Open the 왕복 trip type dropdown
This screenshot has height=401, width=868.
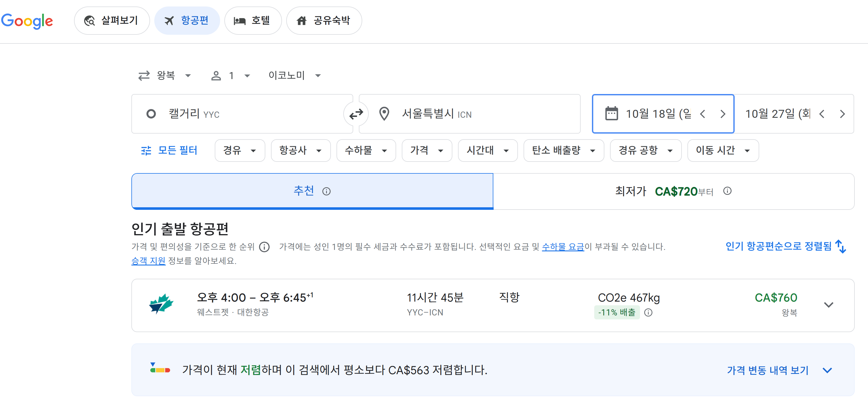point(165,75)
